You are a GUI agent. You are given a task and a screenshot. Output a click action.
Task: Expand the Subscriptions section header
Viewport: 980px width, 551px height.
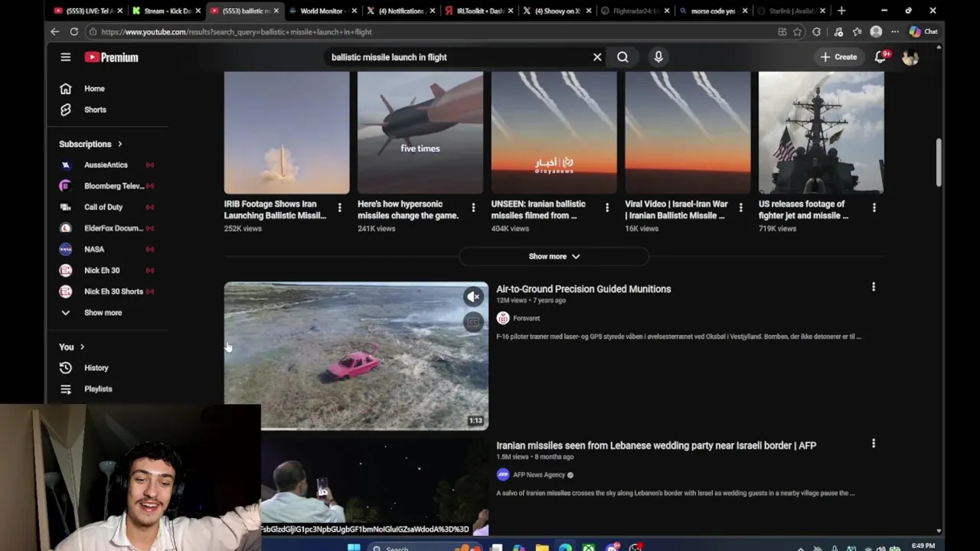click(x=90, y=144)
